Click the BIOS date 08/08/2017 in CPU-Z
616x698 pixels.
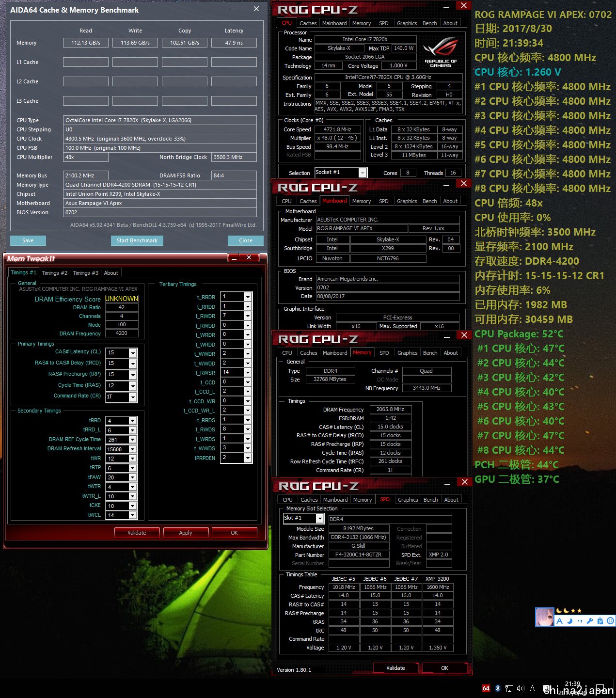387,296
